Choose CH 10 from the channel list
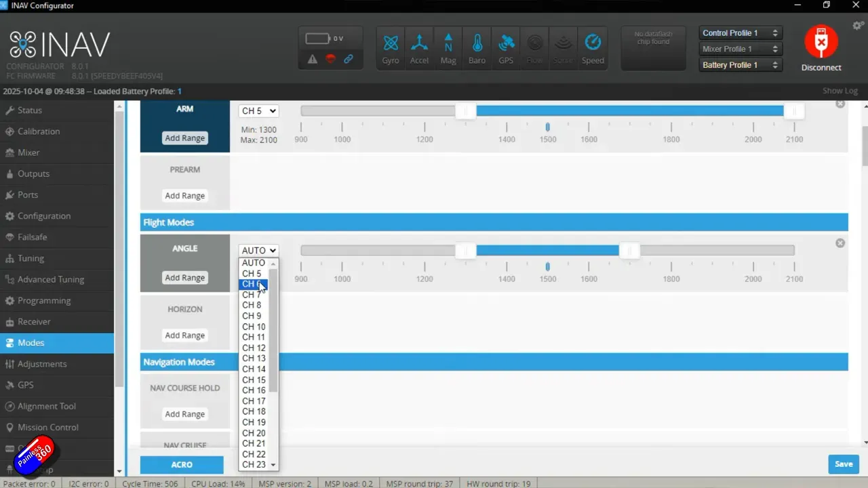 (x=254, y=327)
